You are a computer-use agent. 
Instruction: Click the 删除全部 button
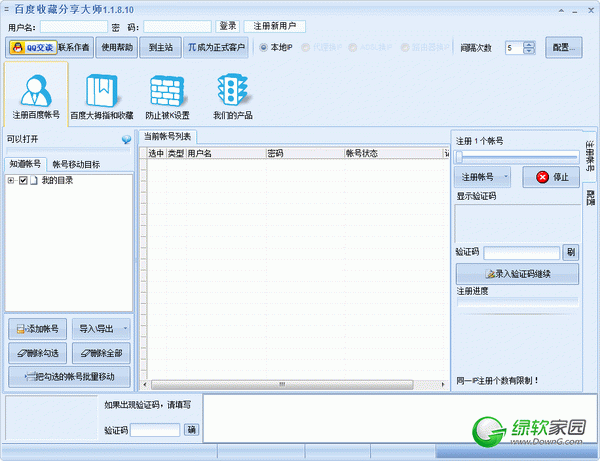(101, 353)
